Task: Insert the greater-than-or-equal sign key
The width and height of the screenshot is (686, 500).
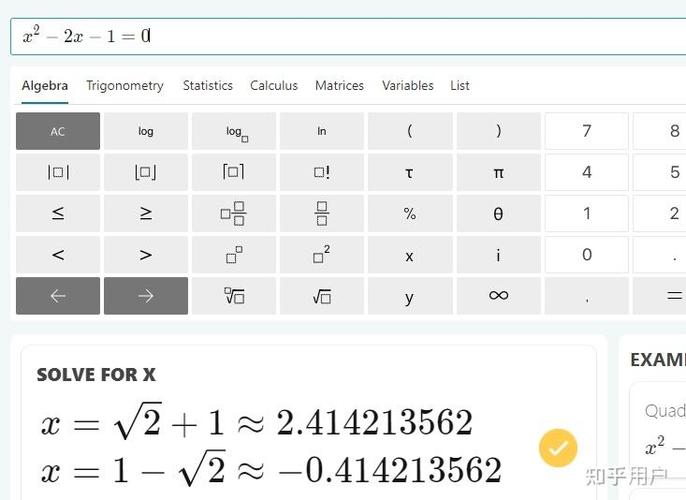Action: (146, 213)
